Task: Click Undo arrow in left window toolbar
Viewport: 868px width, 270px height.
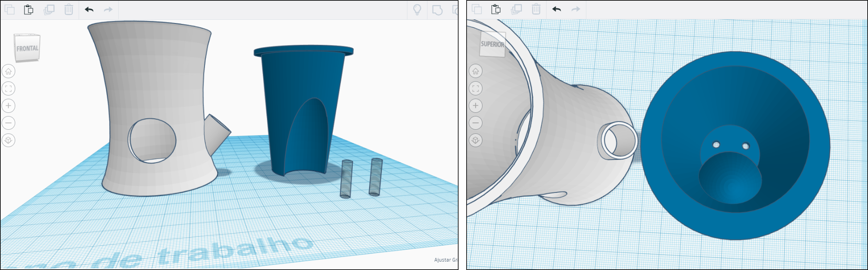Action: 89,9
